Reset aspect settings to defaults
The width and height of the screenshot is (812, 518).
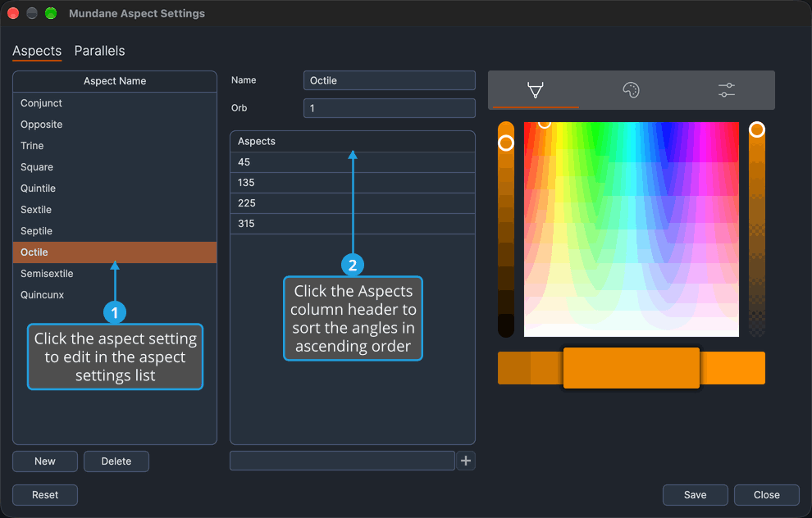(45, 495)
